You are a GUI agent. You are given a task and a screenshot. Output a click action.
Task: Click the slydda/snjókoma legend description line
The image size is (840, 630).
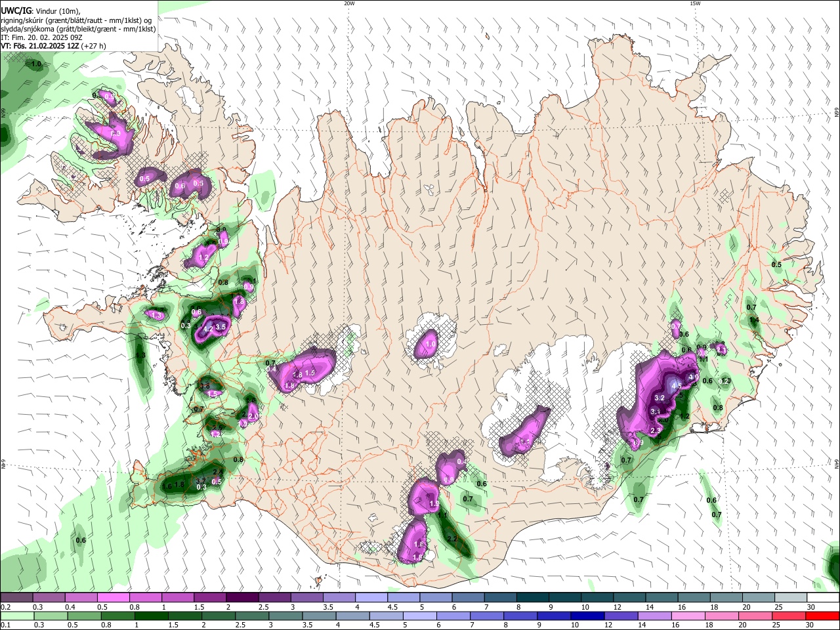pos(78,29)
